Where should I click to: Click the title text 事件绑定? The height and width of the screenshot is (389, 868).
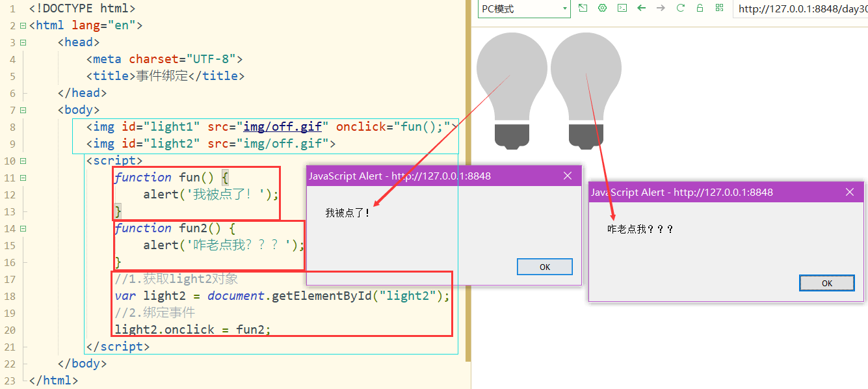point(161,75)
